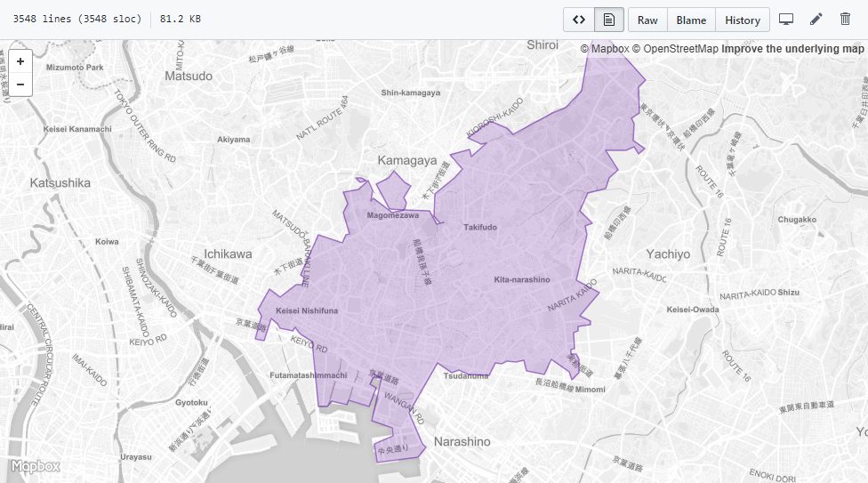Zoom in on the map
The image size is (868, 483).
tap(20, 60)
